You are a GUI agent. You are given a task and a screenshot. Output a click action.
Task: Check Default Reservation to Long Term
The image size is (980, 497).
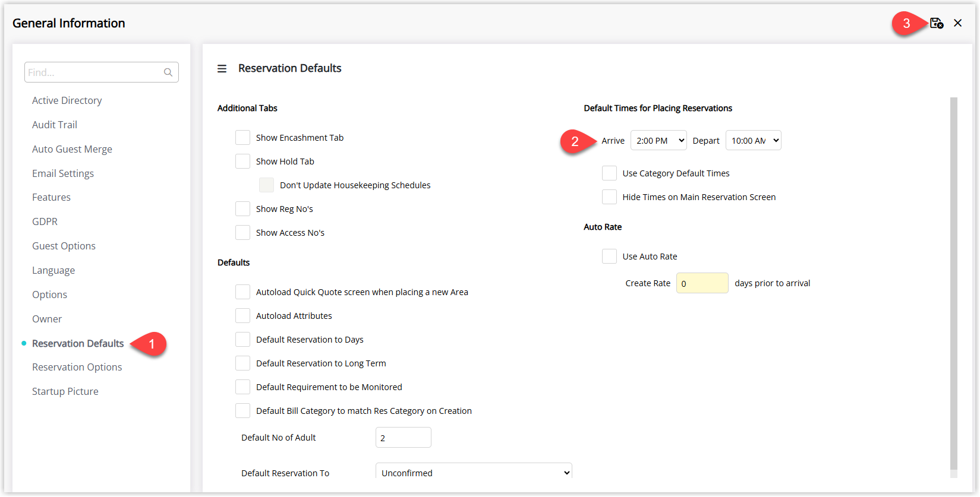point(242,363)
